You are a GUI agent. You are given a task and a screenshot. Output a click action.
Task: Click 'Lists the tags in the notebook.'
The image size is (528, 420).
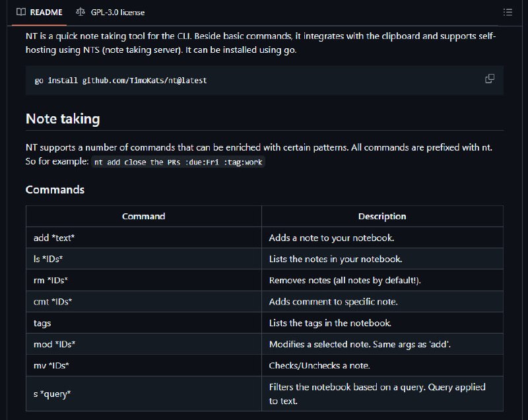point(330,323)
